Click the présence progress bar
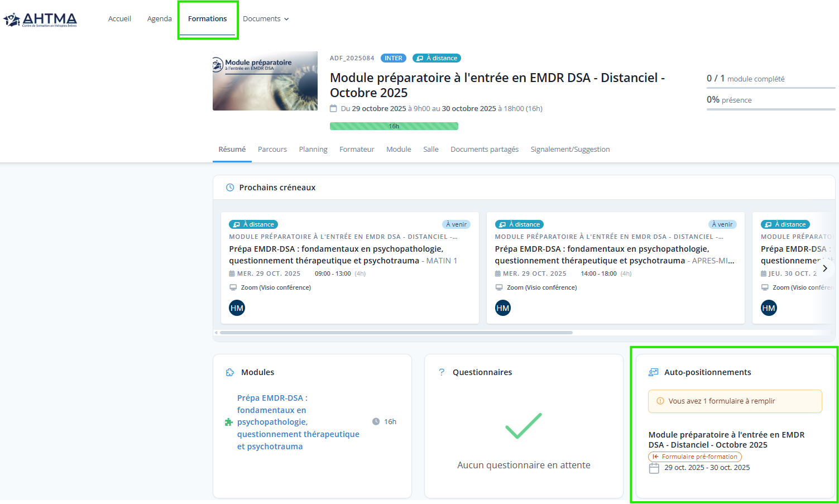839x504 pixels. tap(771, 109)
